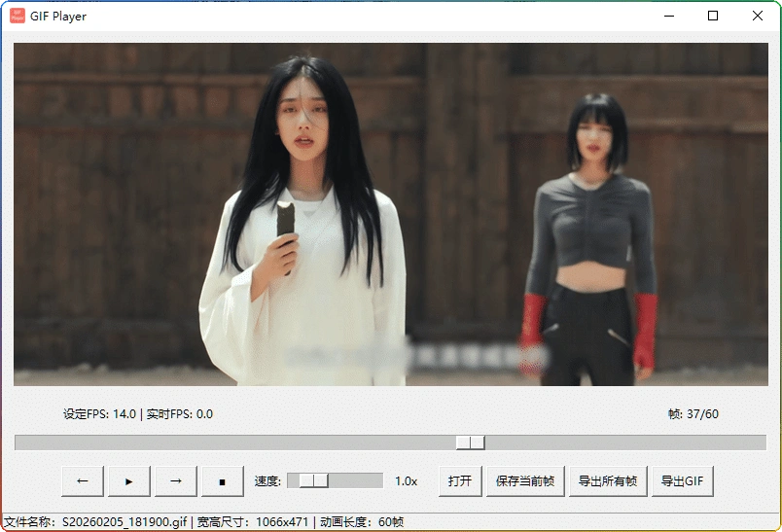
Task: Step back to the previous frame
Action: [x=83, y=481]
